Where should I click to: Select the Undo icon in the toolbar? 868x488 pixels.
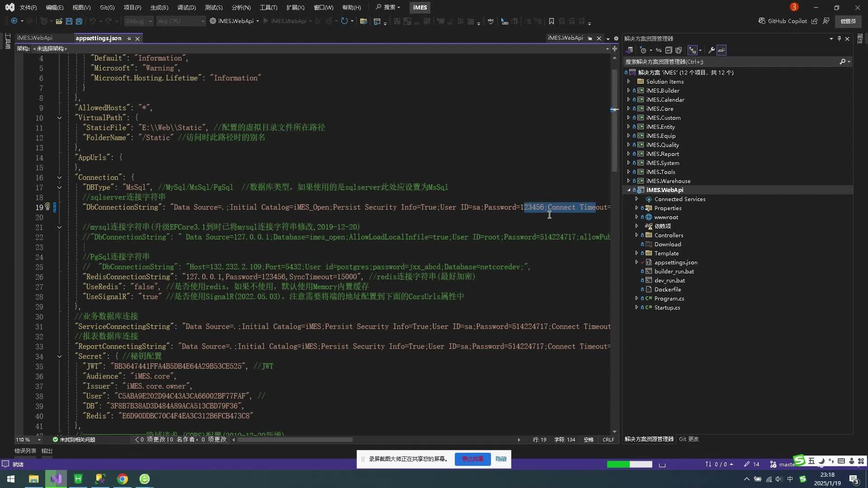92,21
